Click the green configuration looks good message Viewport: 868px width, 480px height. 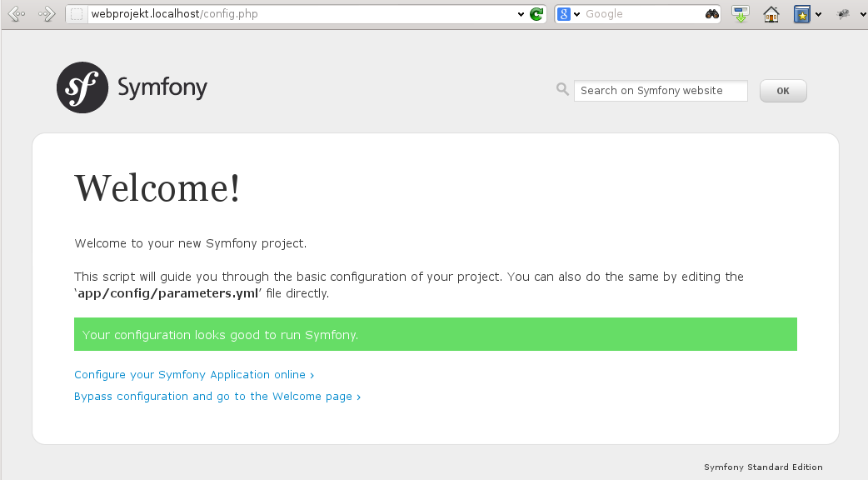point(436,334)
